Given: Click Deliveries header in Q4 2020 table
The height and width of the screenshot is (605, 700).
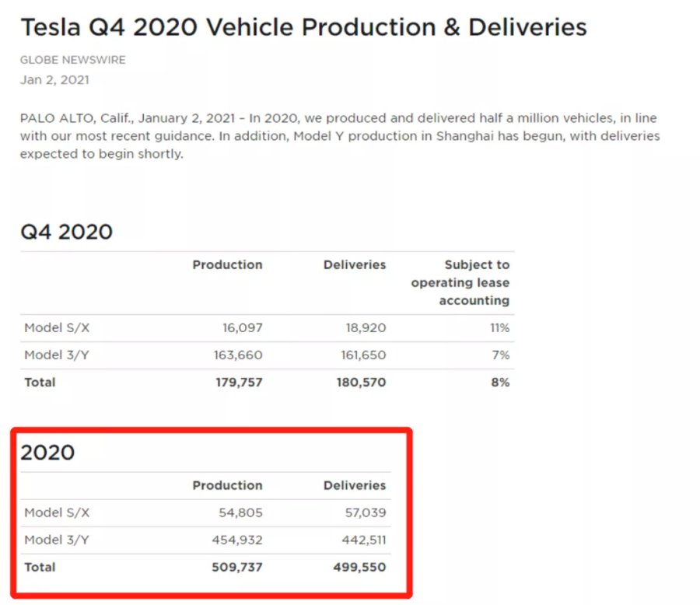Looking at the screenshot, I should coord(355,264).
